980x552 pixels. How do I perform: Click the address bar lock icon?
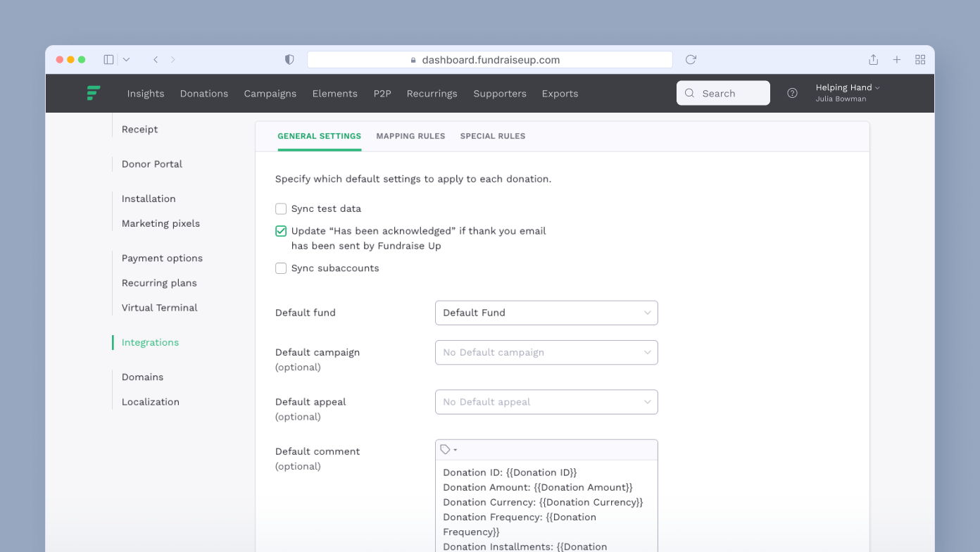coord(414,61)
